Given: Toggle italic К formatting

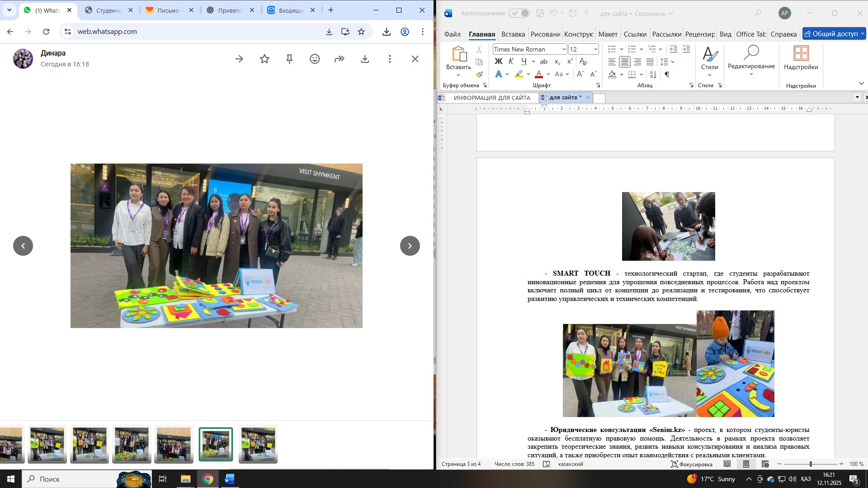Looking at the screenshot, I should (x=511, y=61).
